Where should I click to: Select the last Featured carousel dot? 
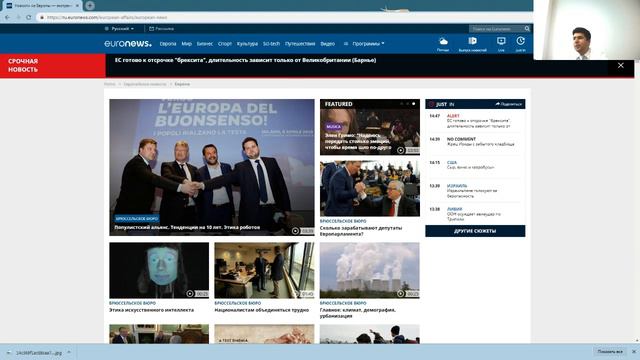pos(413,104)
